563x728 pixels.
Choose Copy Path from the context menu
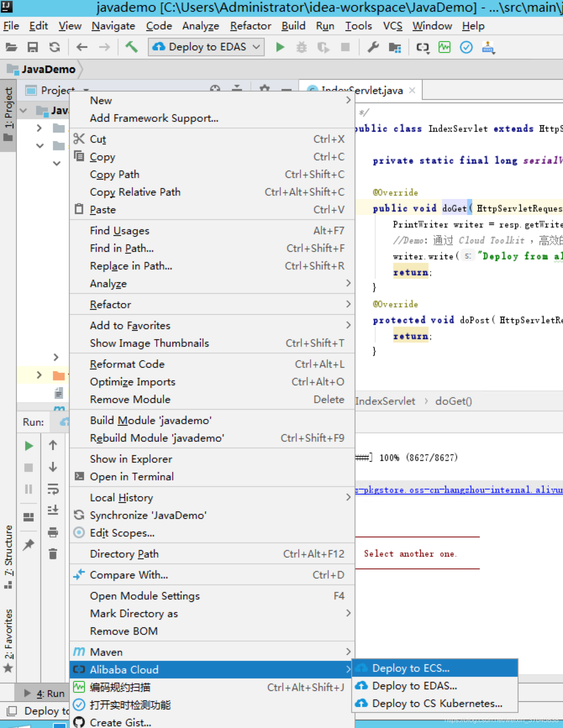[x=212, y=174]
